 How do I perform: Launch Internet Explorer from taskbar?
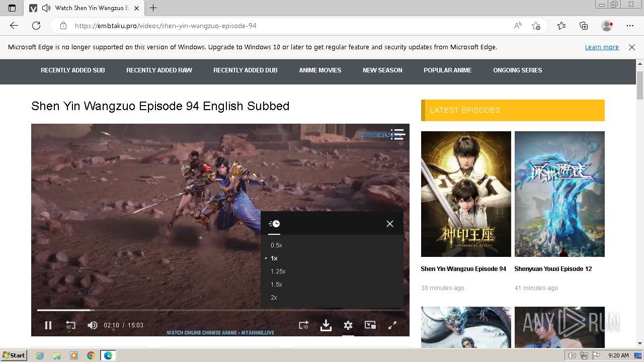[40, 355]
